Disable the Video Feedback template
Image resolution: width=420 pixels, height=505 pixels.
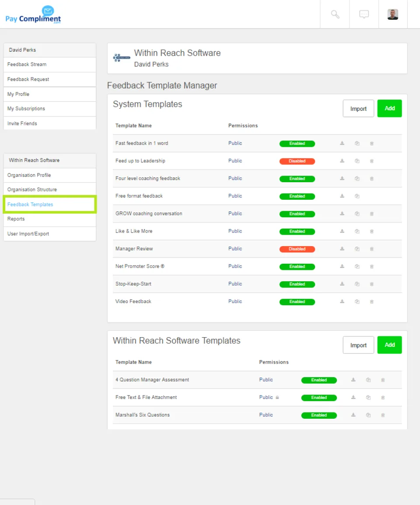pyautogui.click(x=297, y=302)
